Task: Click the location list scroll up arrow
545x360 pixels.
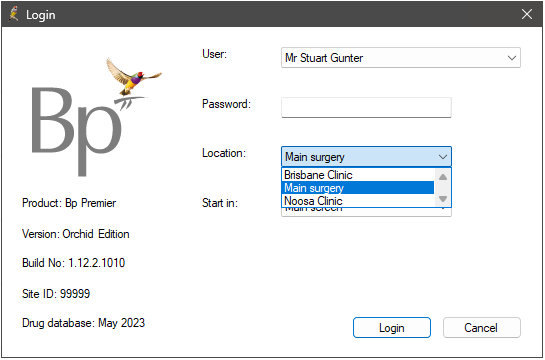Action: coord(443,177)
